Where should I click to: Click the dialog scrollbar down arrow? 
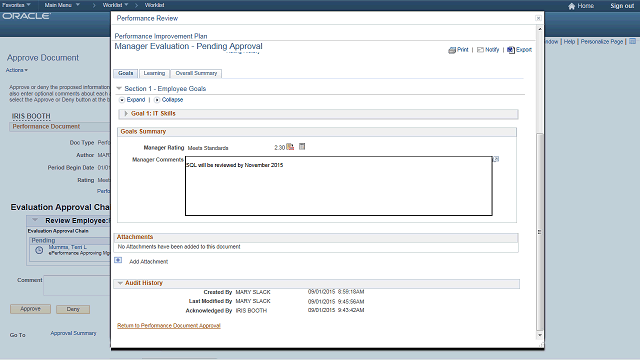tap(540, 335)
